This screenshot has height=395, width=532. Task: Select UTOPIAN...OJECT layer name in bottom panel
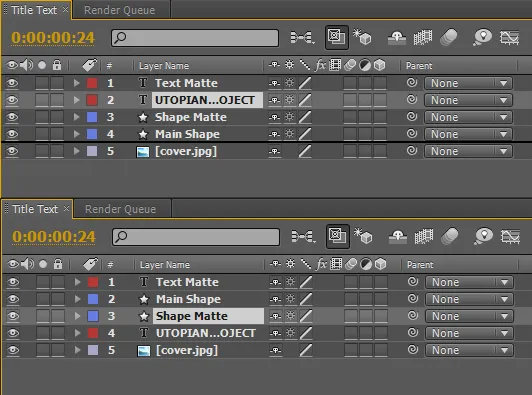pyautogui.click(x=206, y=333)
